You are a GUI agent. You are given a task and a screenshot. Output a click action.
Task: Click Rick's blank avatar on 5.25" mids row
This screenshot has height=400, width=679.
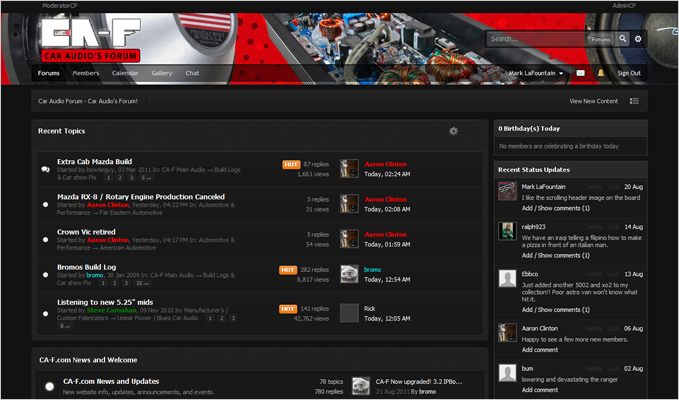(x=349, y=313)
